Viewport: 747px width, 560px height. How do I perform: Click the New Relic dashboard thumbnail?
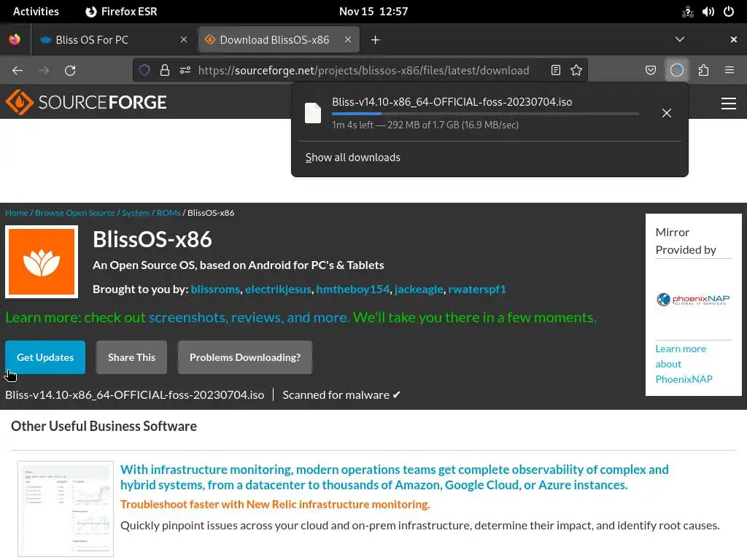pos(66,508)
